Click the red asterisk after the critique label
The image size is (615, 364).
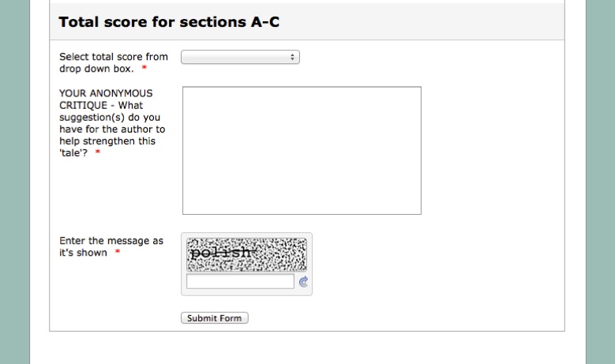tap(98, 153)
